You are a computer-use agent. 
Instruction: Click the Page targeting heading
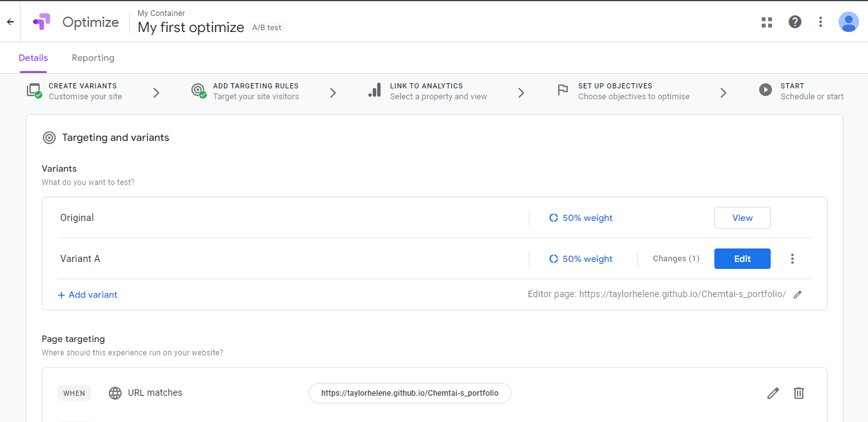(x=73, y=339)
